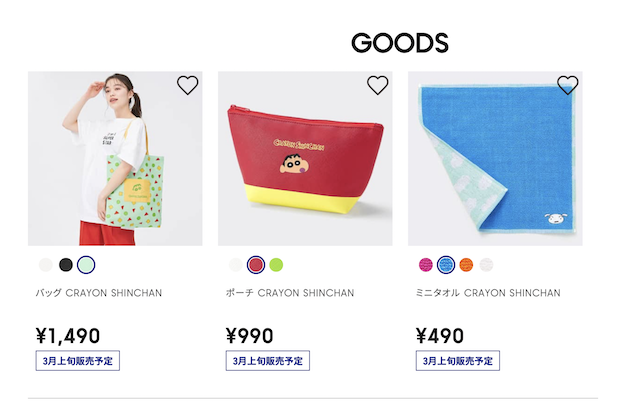Open the ポーチ CRAYON SHINCHAN product link
This screenshot has height=418, width=640.
click(290, 293)
